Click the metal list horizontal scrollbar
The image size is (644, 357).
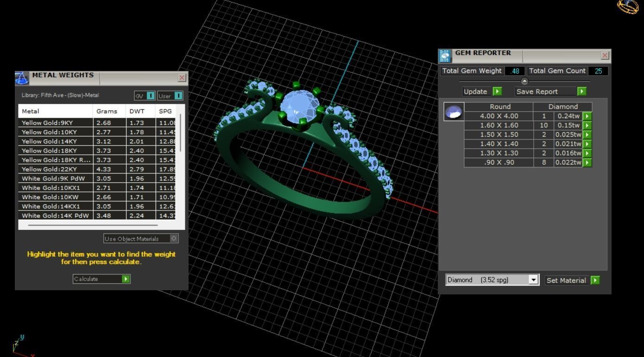pos(93,225)
